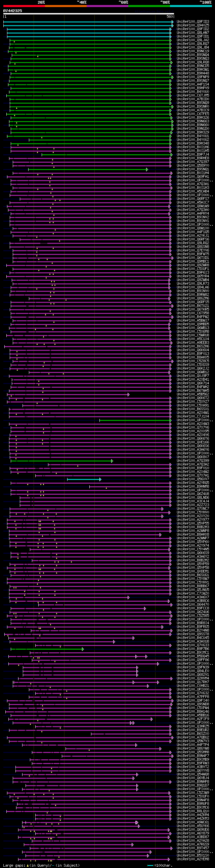
Task: Open the UniRef100_B2Y4N8 entry
Action: [193, 631]
